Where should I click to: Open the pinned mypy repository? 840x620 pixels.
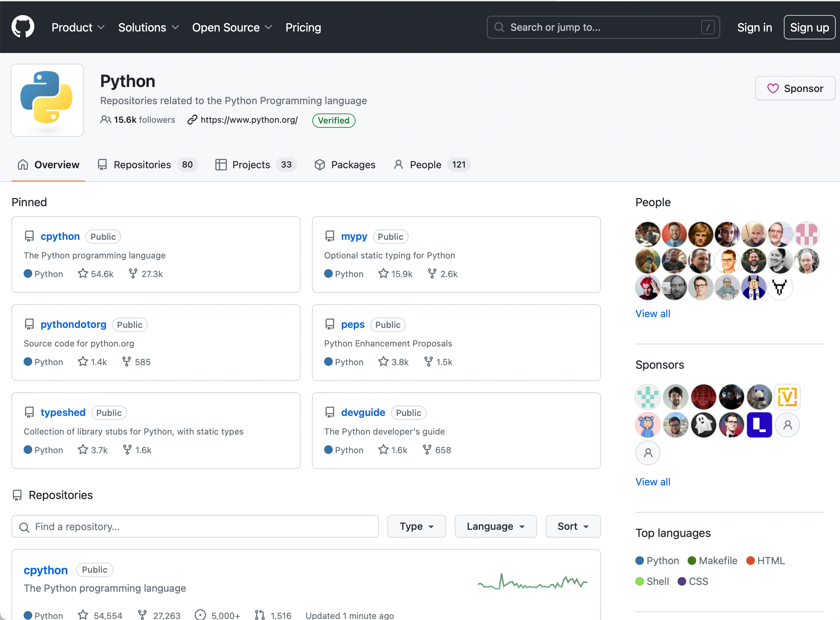click(354, 236)
